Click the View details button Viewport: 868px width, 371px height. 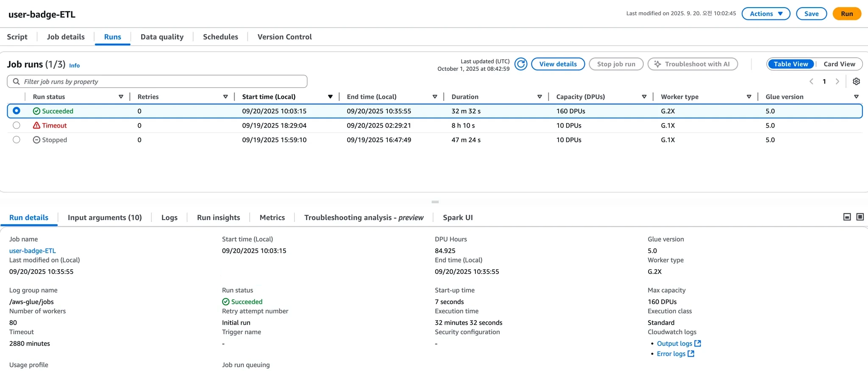557,64
